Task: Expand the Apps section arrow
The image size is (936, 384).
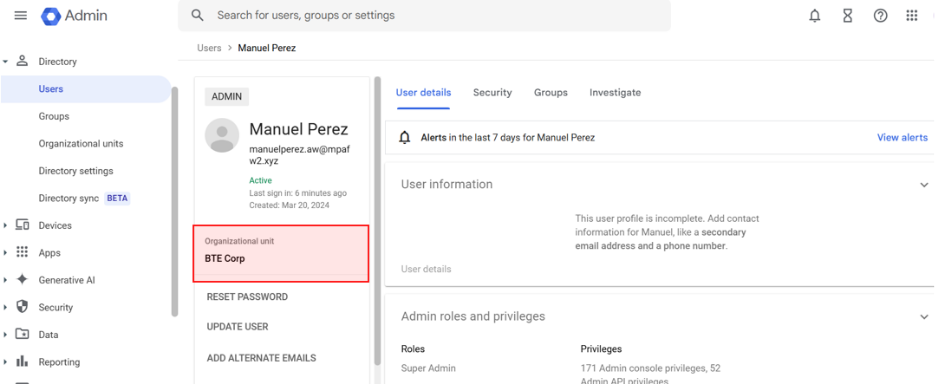Action: pyautogui.click(x=5, y=253)
